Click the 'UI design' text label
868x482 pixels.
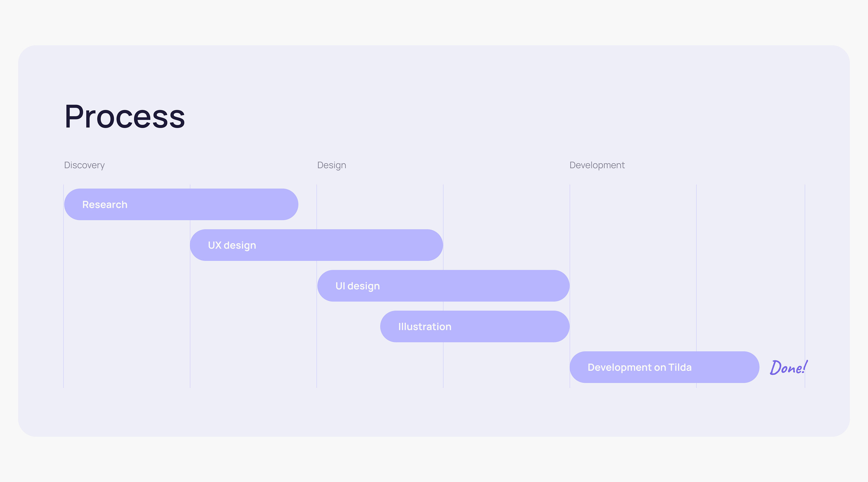click(357, 286)
